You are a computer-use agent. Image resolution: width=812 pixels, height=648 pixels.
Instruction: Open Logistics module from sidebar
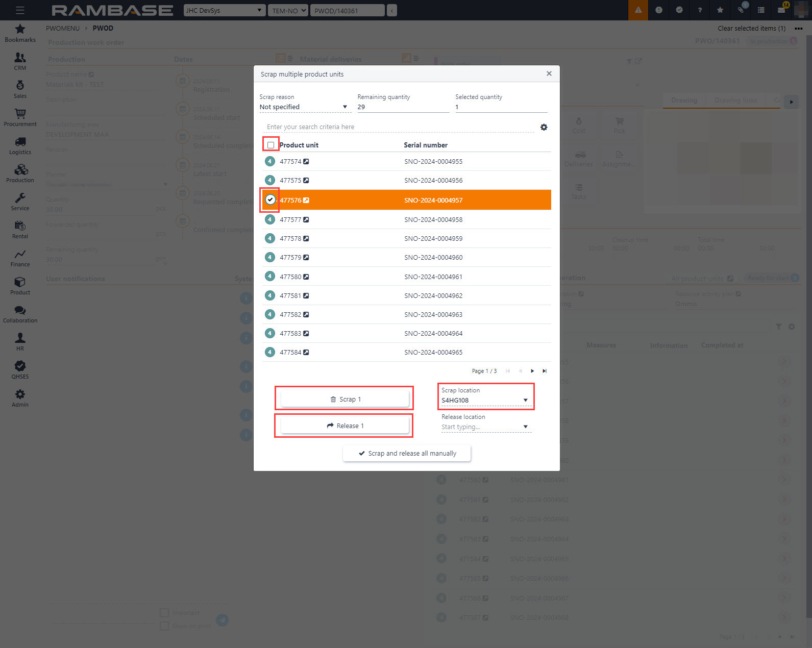click(x=20, y=145)
